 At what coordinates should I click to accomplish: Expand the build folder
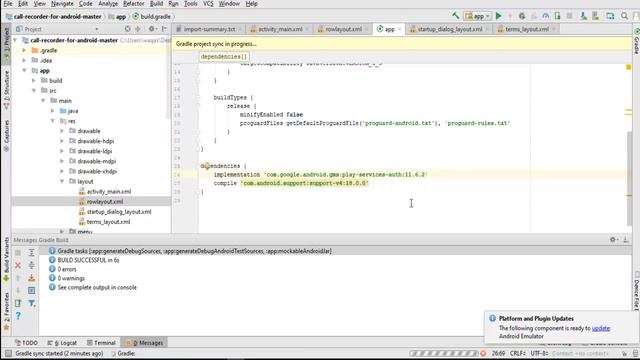[x=34, y=80]
